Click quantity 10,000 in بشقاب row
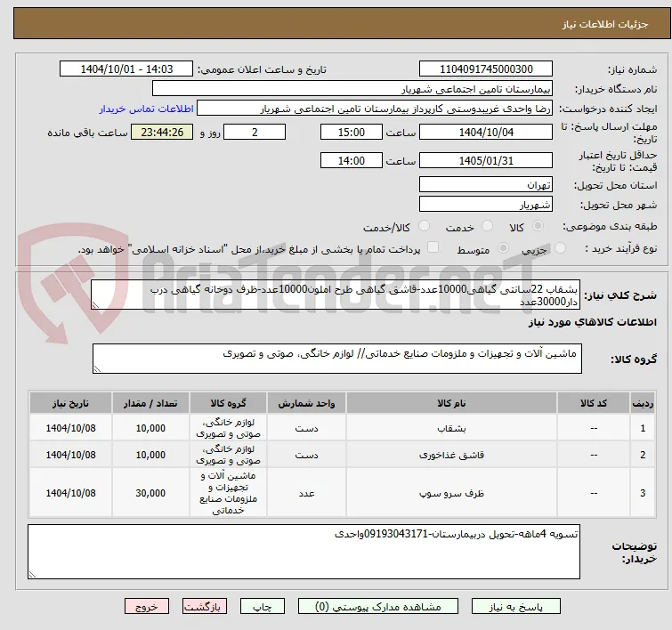The width and height of the screenshot is (672, 630). click(150, 428)
